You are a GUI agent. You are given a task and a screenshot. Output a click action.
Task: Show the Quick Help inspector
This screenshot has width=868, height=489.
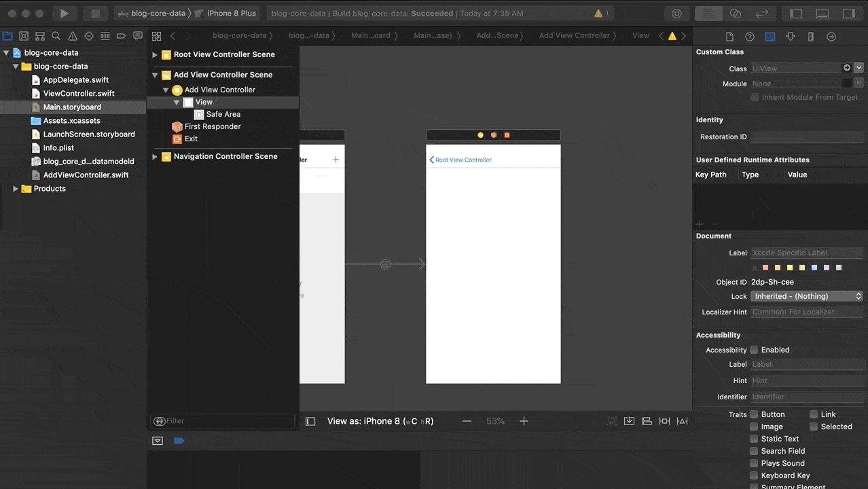coord(750,37)
